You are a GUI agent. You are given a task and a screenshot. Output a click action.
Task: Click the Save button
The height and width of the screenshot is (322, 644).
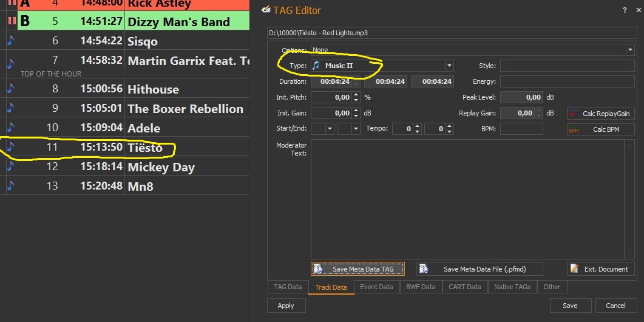tap(570, 306)
